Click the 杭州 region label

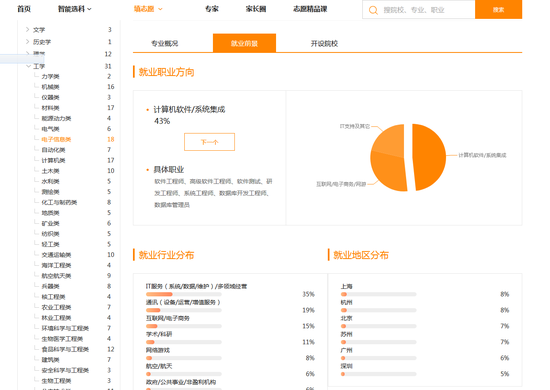tap(346, 302)
